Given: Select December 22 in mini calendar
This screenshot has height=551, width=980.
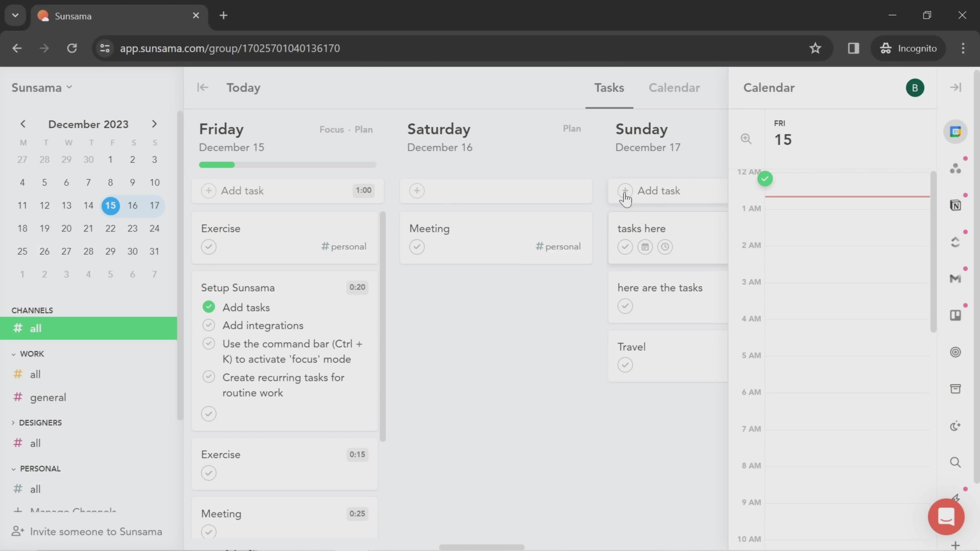Looking at the screenshot, I should coord(110,228).
